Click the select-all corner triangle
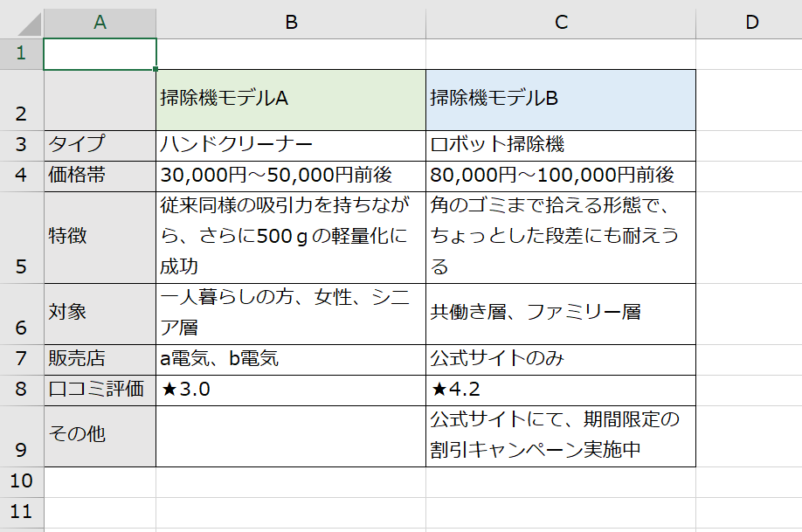The height and width of the screenshot is (532, 802). 28,24
